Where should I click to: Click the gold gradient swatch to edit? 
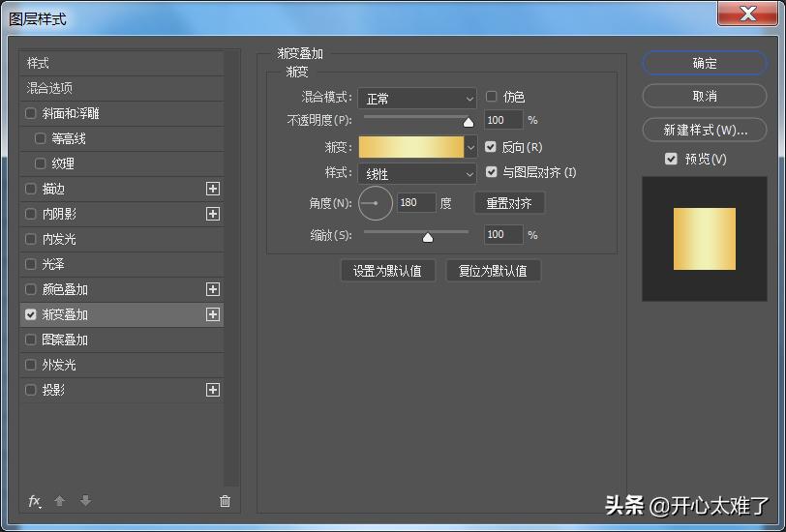(411, 147)
